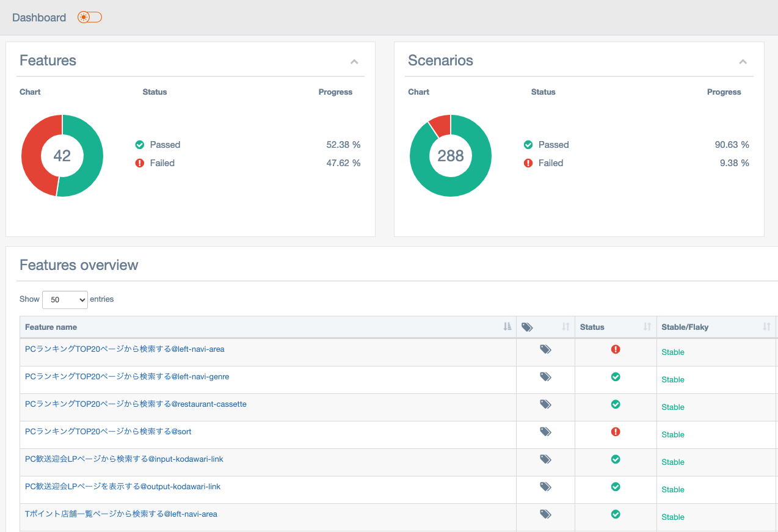Click tag icon in input-kodawari-link row
This screenshot has height=532, width=778.
tap(545, 459)
